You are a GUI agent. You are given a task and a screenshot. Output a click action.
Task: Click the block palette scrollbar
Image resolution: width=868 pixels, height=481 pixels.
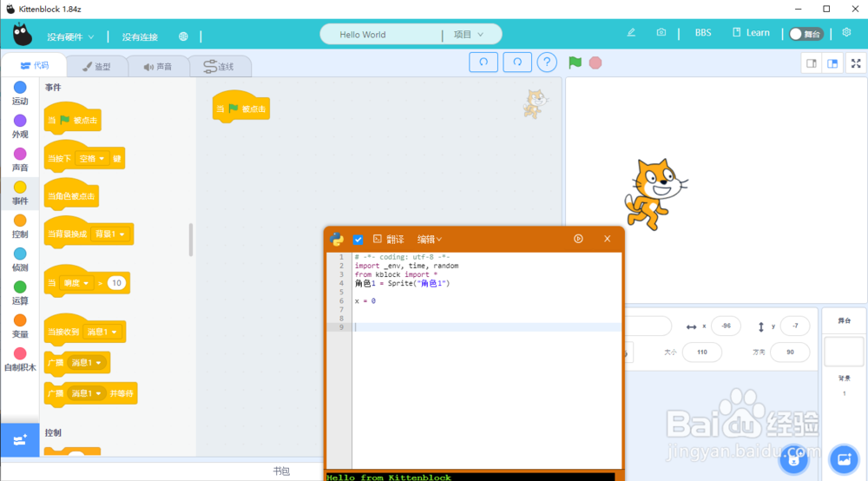(x=191, y=240)
